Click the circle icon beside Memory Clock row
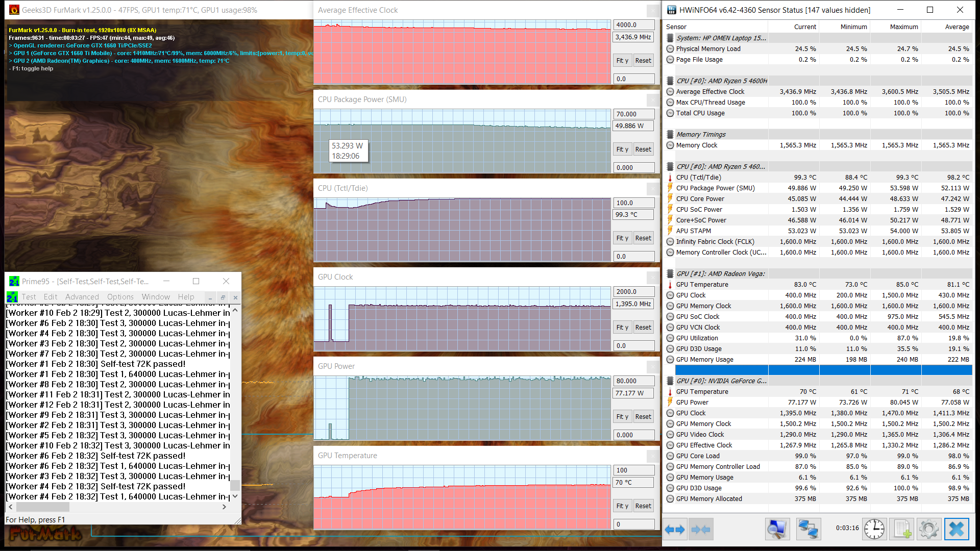 point(670,145)
